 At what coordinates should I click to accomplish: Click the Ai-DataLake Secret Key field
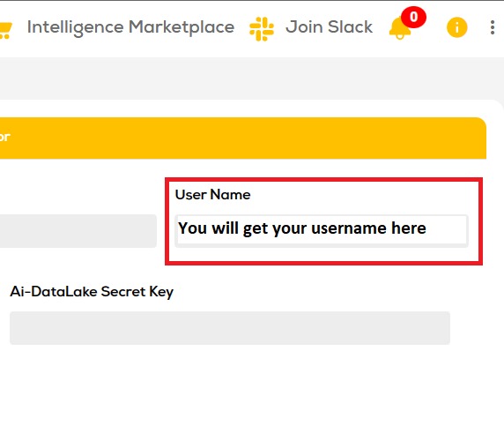point(230,328)
